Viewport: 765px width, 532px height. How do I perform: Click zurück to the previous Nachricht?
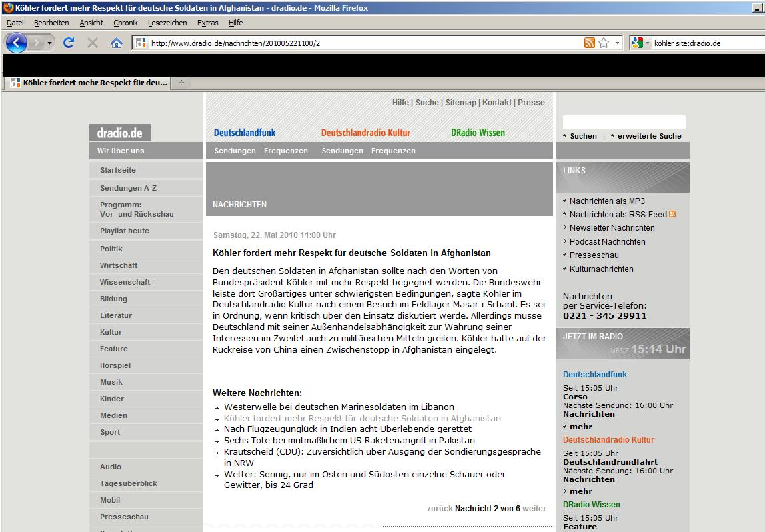coord(440,508)
